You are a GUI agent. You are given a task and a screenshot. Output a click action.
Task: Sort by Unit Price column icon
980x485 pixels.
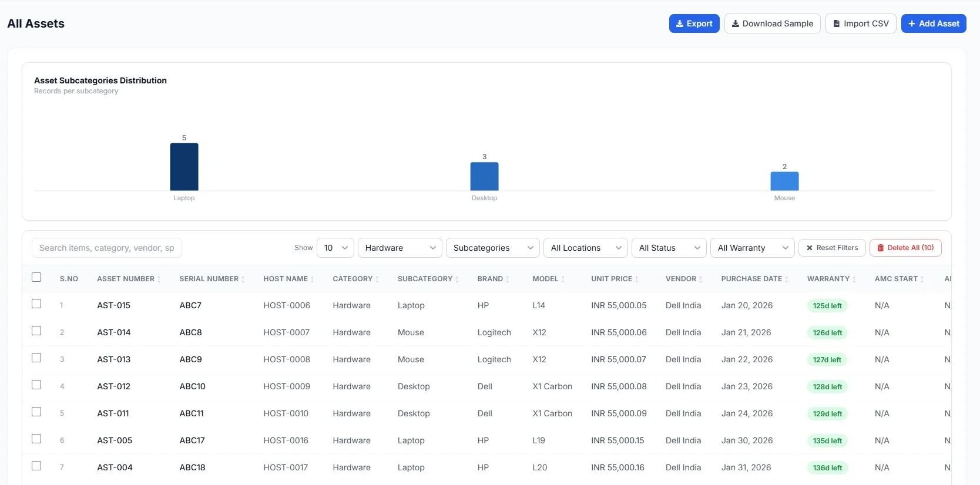pyautogui.click(x=637, y=279)
